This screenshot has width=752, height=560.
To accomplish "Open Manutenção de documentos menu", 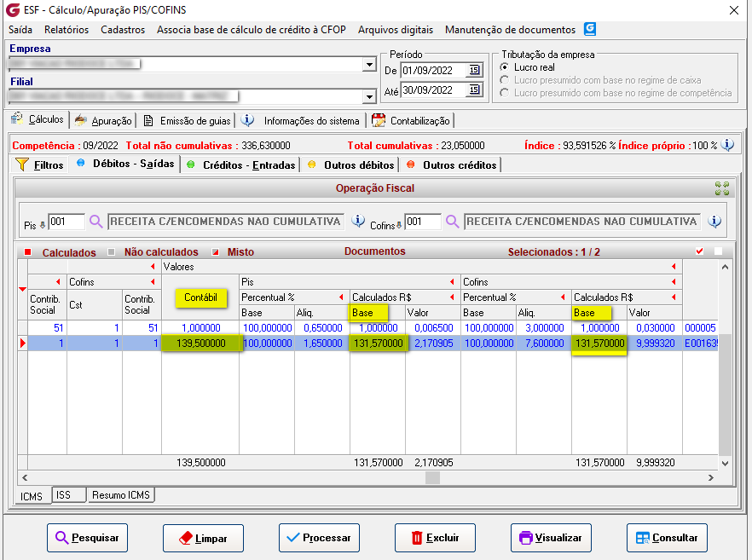I will coord(510,30).
